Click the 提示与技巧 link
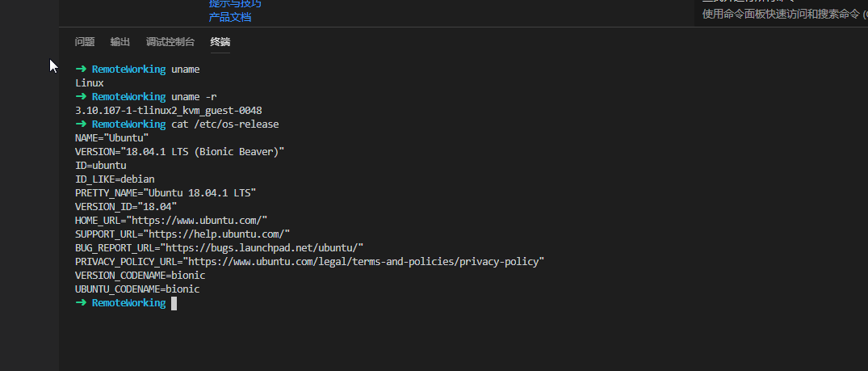 [x=235, y=4]
